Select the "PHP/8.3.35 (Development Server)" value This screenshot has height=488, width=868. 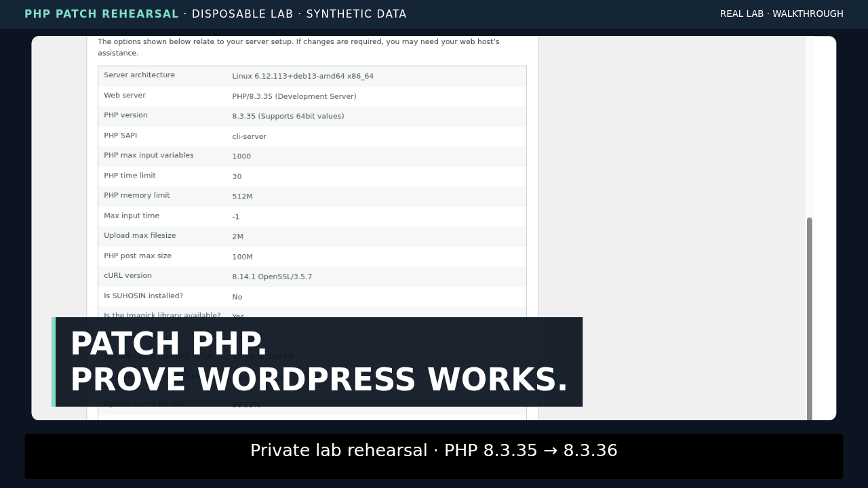click(294, 97)
